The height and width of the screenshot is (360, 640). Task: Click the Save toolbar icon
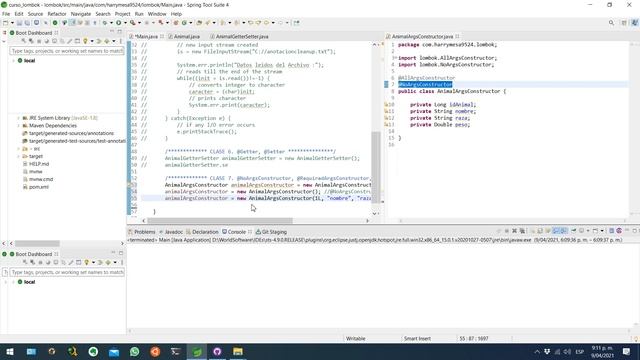pyautogui.click(x=19, y=23)
